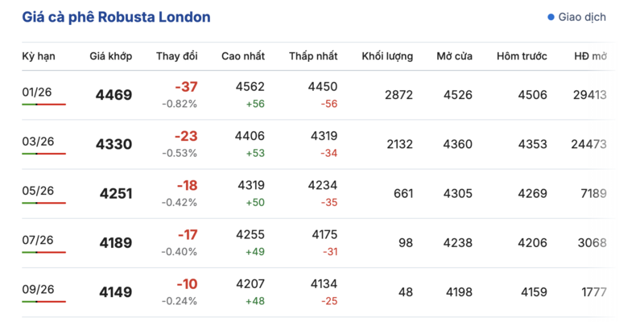Sort by the Giá khớp column header
Viewport: 644px width, 334px height.
pyautogui.click(x=110, y=56)
